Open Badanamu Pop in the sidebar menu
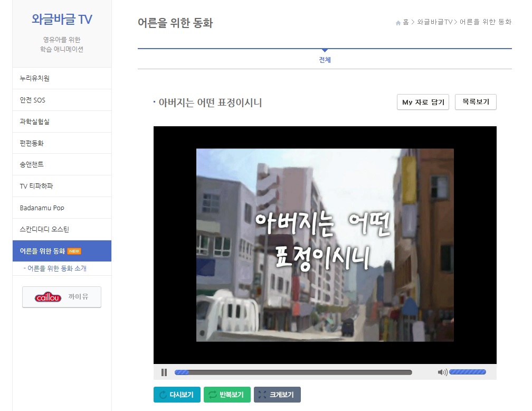 (x=62, y=208)
